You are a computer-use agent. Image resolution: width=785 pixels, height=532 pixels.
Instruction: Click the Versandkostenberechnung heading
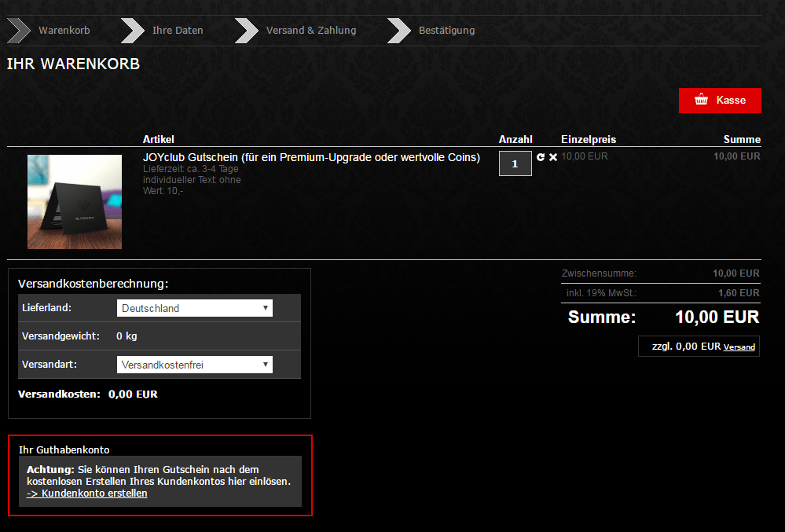94,284
